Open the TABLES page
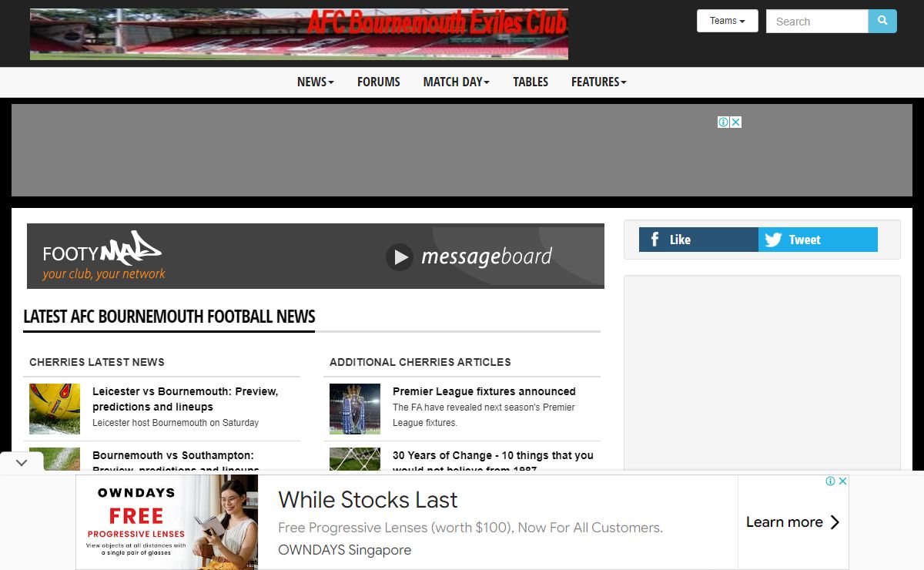Viewport: 924px width, 570px height. coord(531,82)
